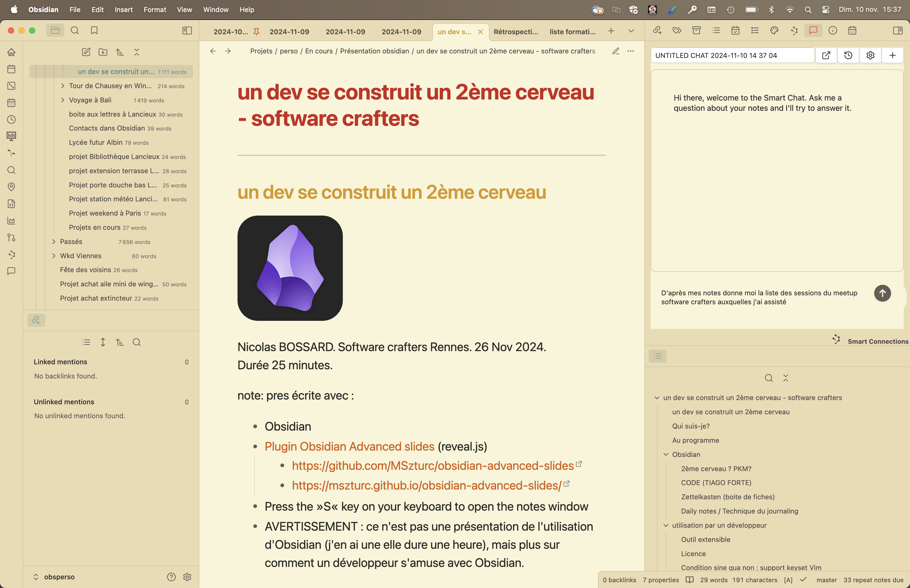Screen dimensions: 910x588
Task: Collapse the Obsidian heading in outline
Action: click(x=666, y=454)
